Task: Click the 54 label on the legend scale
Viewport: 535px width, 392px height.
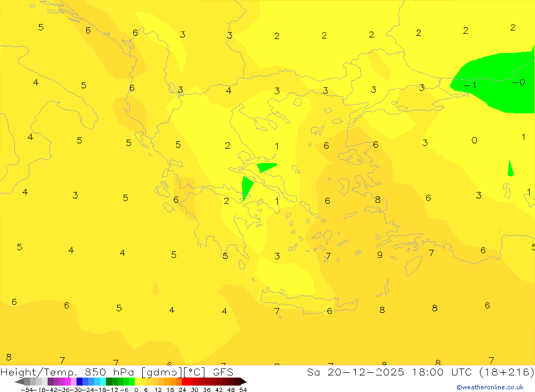Action: [243, 390]
